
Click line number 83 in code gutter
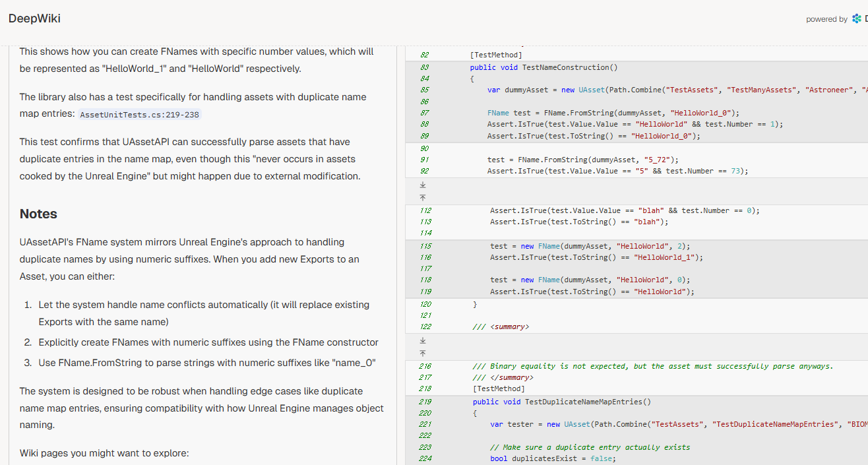[424, 67]
